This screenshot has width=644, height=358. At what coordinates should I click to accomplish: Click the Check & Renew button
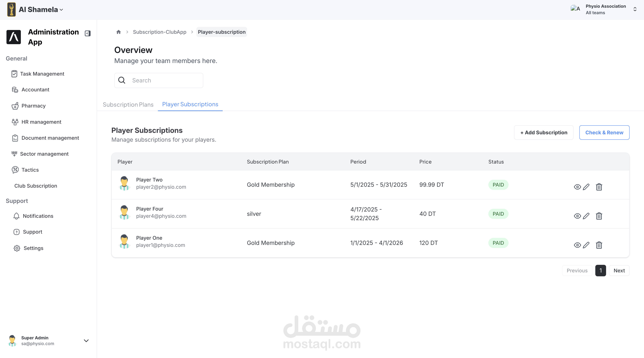tap(604, 132)
